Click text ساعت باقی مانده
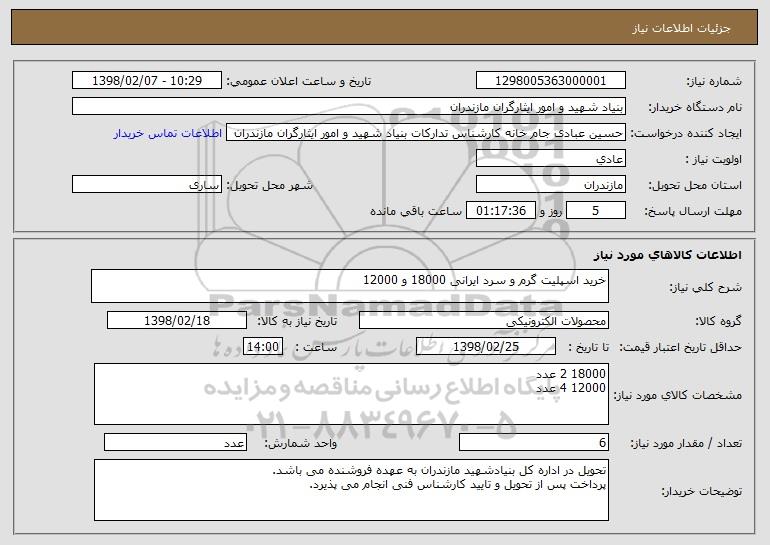Screen dimensions: 770x545 415,211
